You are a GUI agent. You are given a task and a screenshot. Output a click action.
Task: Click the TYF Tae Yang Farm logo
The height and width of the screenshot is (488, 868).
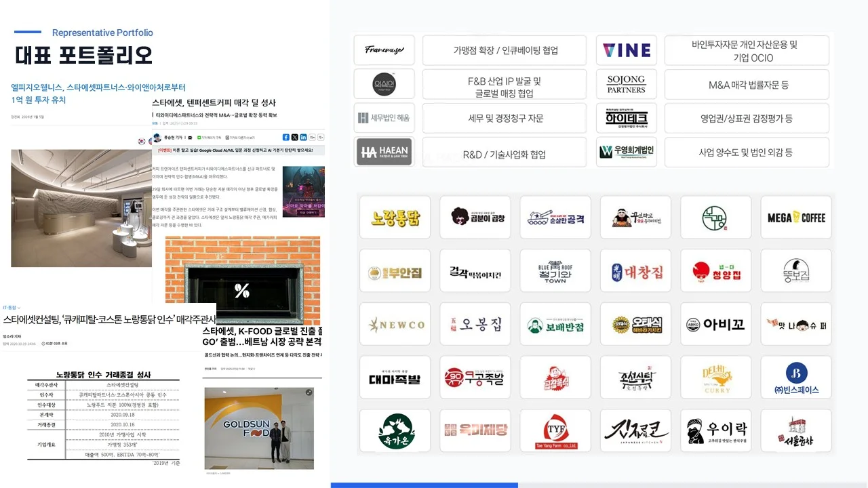pos(555,430)
